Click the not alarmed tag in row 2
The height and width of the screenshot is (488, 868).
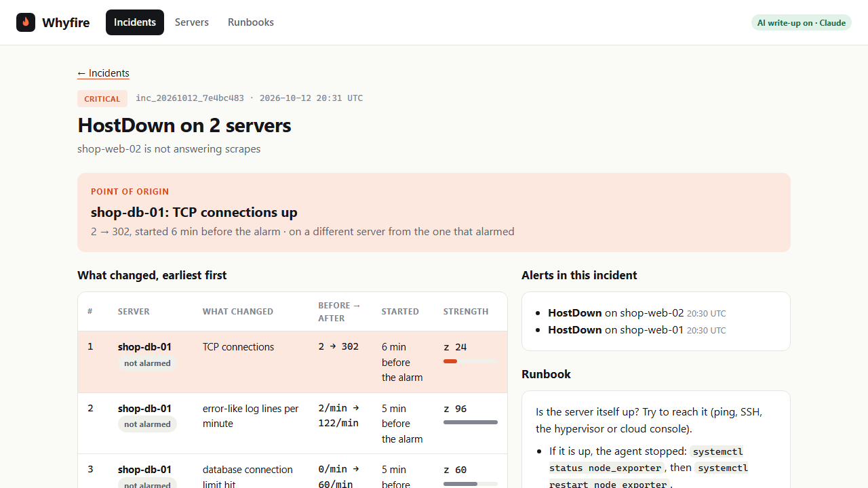click(x=147, y=424)
